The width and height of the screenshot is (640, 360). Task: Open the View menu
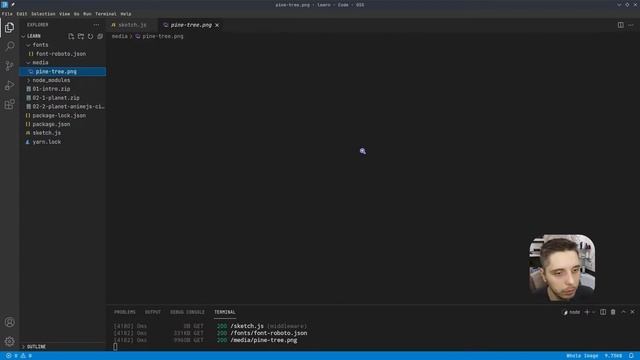click(x=64, y=14)
